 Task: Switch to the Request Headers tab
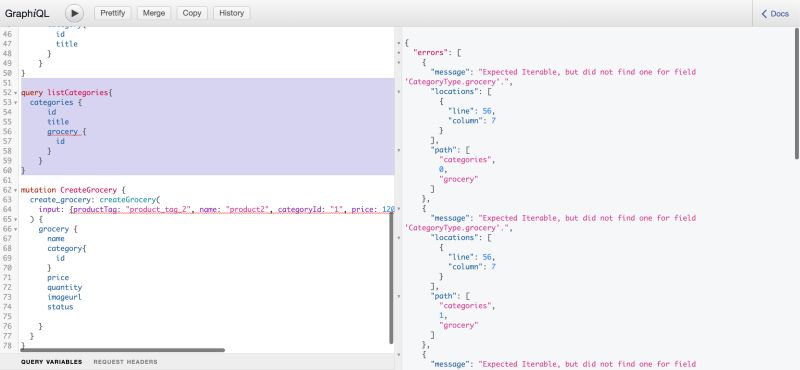tap(126, 362)
